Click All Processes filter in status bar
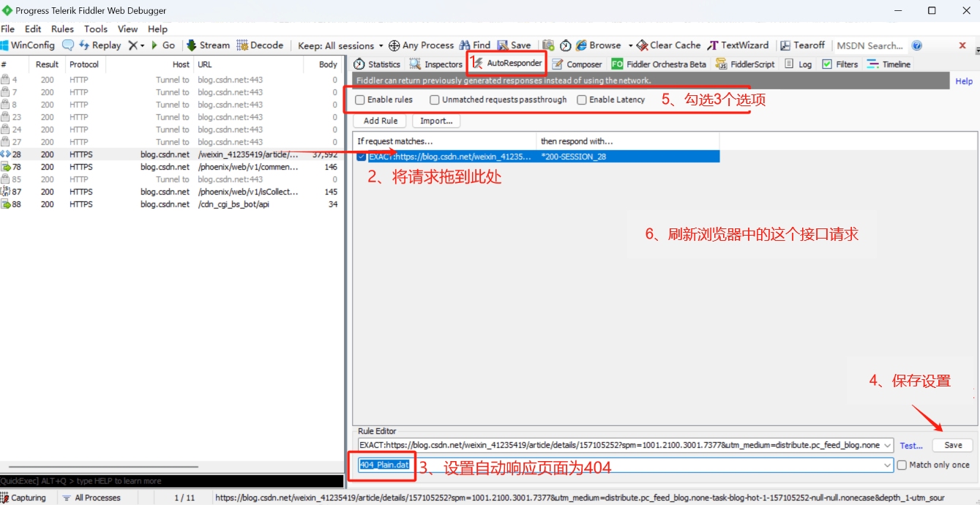The height and width of the screenshot is (505, 980). coord(91,498)
